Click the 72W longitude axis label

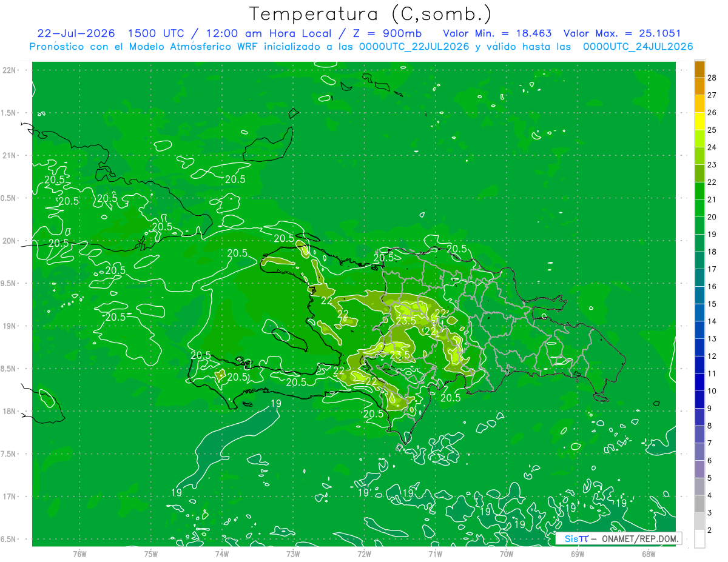point(364,554)
